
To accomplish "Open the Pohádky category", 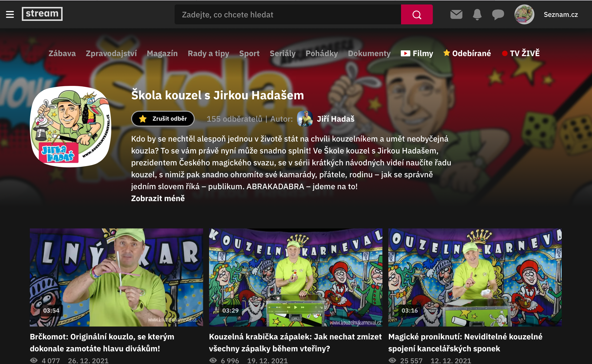I will [x=322, y=53].
